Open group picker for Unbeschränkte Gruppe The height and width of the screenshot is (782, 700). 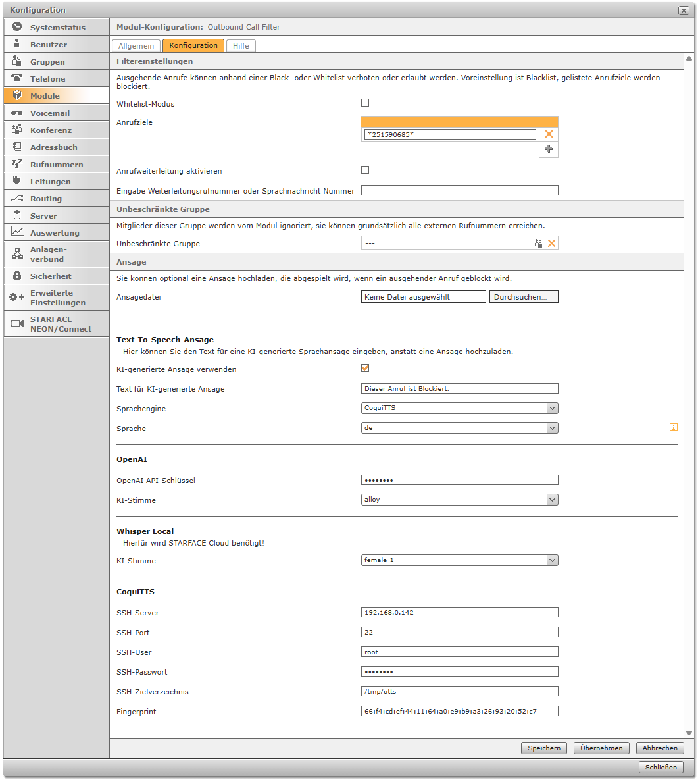click(538, 244)
